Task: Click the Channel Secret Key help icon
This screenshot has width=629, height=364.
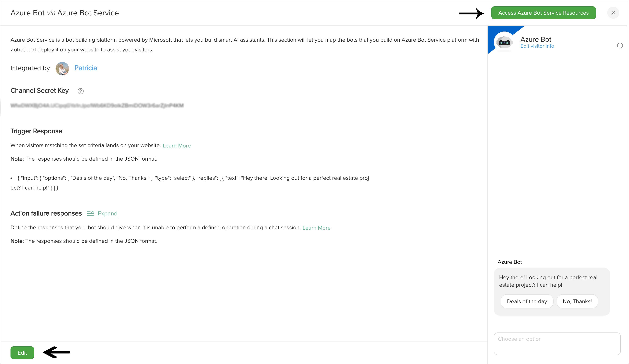Action: click(x=80, y=91)
